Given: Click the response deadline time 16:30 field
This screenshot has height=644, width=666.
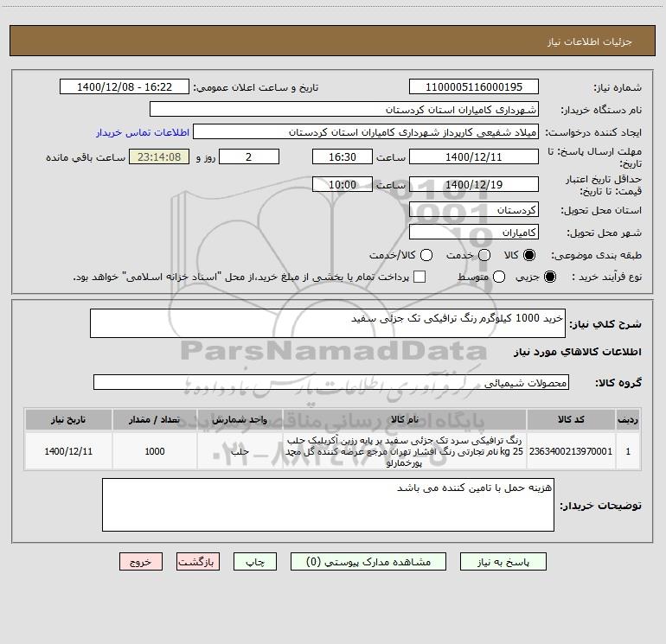Looking at the screenshot, I should (x=343, y=156).
